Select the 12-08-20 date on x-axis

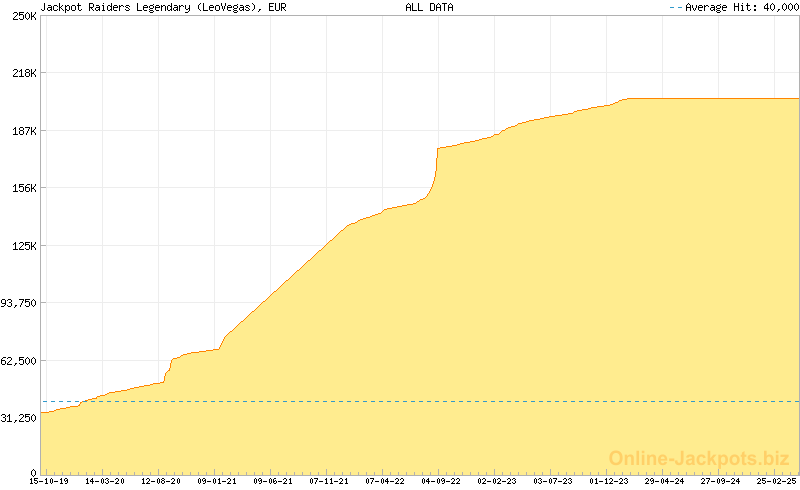(x=161, y=481)
